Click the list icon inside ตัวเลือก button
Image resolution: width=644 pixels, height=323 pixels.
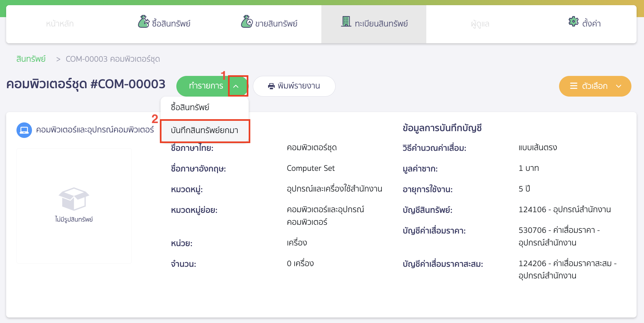coord(573,86)
